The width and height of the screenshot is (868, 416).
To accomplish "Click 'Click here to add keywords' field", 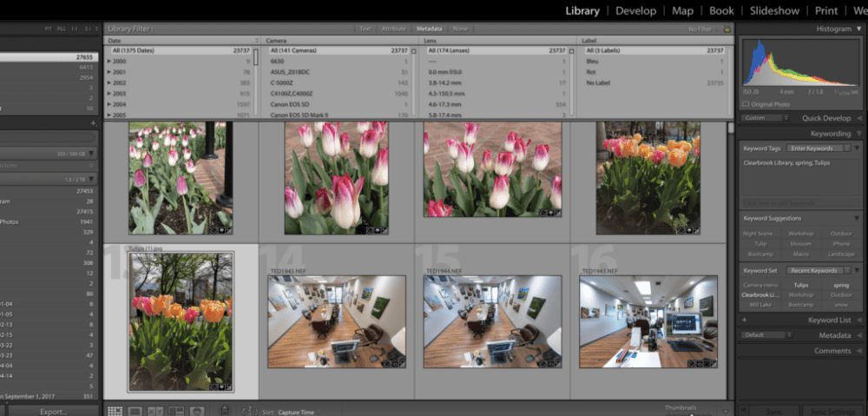I will (x=800, y=203).
